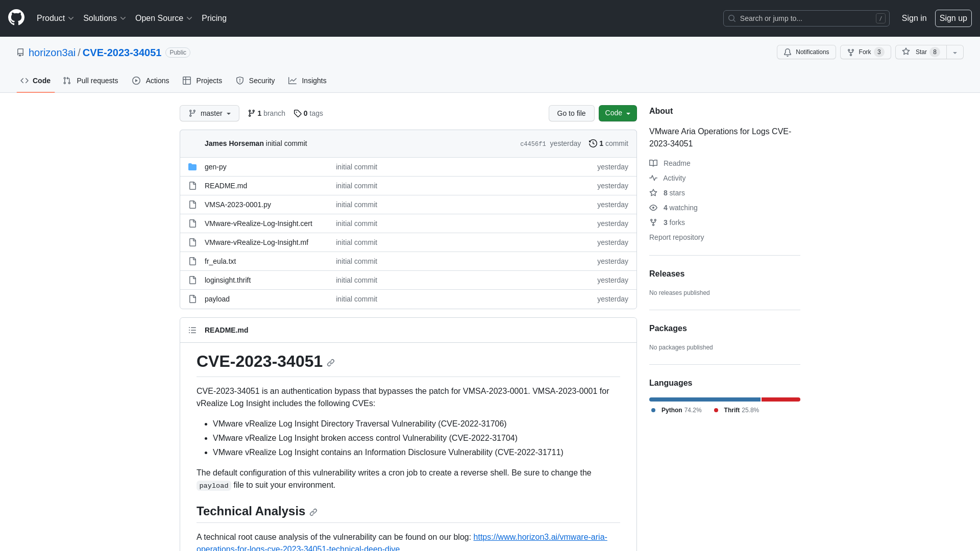The width and height of the screenshot is (980, 551).
Task: Click the search or jump to input field
Action: 806,18
